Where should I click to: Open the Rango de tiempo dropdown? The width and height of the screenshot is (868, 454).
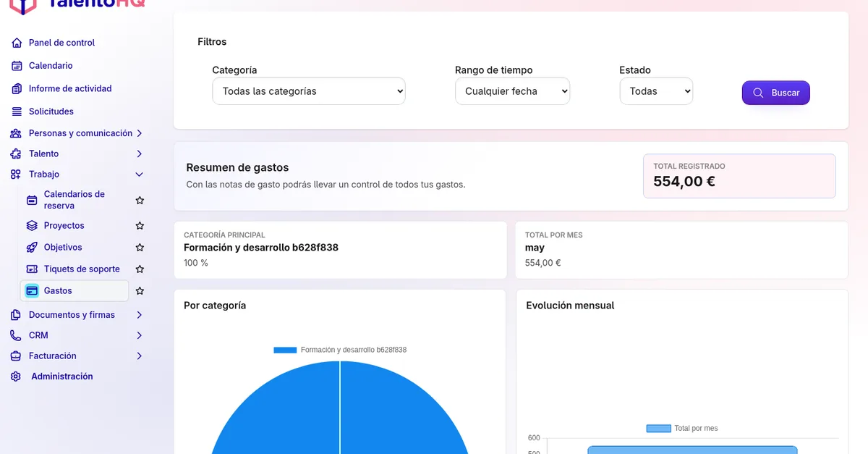pos(512,91)
